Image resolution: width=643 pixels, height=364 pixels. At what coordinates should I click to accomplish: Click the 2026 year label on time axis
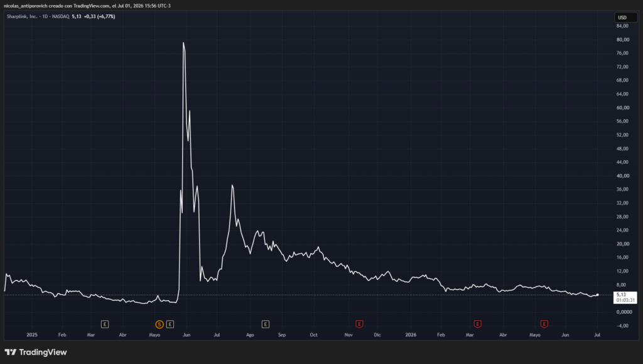point(411,335)
